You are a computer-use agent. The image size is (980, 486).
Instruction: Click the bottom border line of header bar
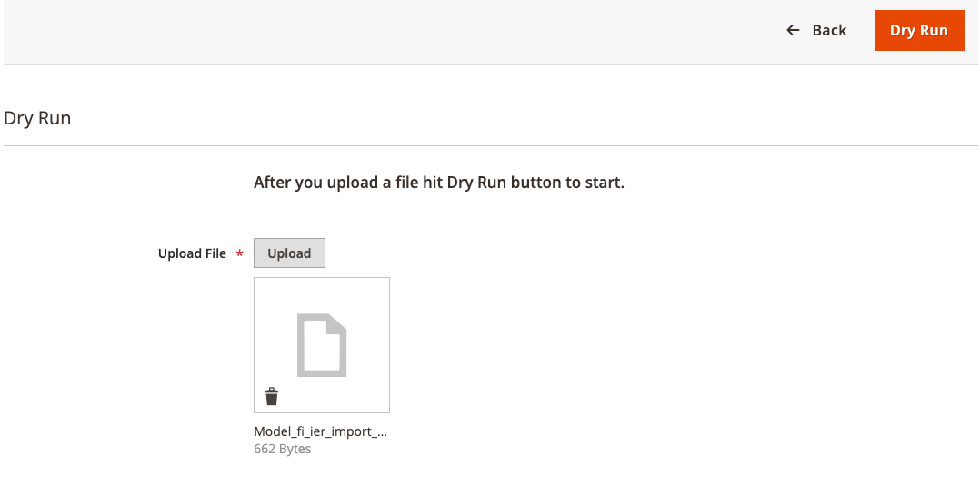[491, 64]
